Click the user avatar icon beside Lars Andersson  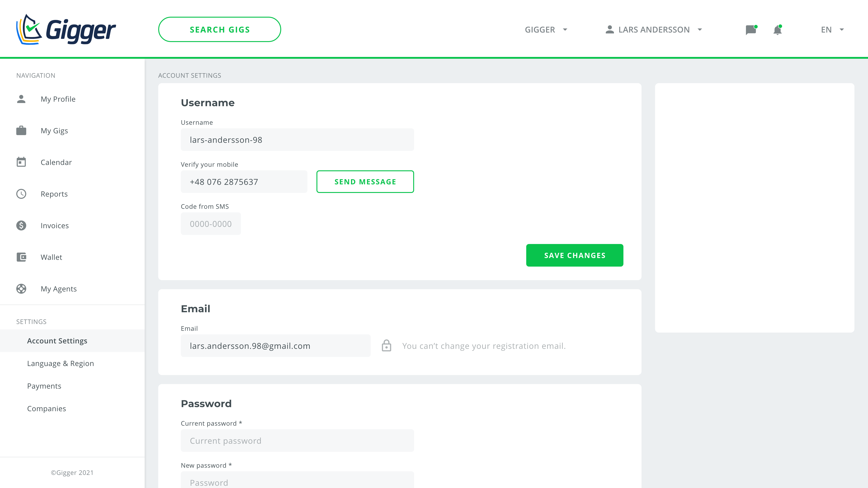[609, 30]
